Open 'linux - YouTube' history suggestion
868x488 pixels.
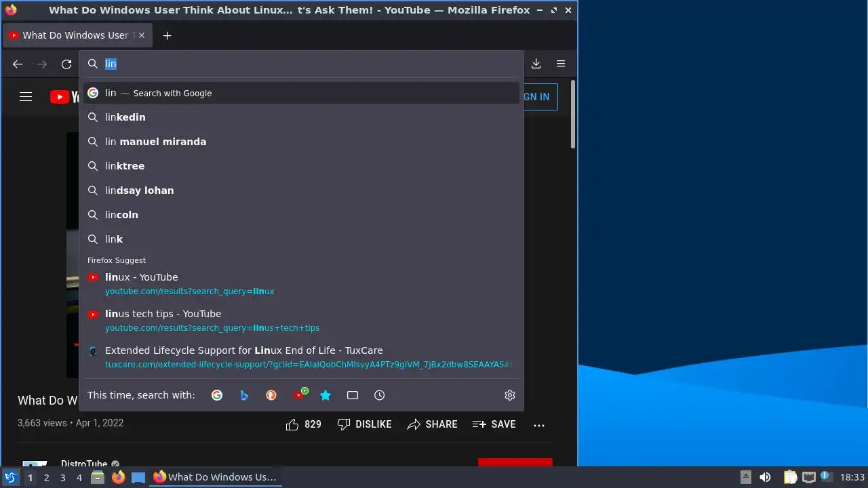302,284
